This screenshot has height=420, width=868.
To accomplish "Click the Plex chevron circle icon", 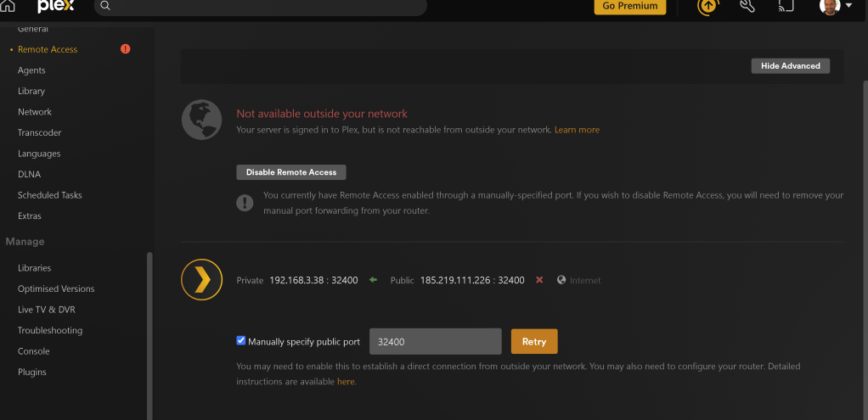I will coord(201,279).
